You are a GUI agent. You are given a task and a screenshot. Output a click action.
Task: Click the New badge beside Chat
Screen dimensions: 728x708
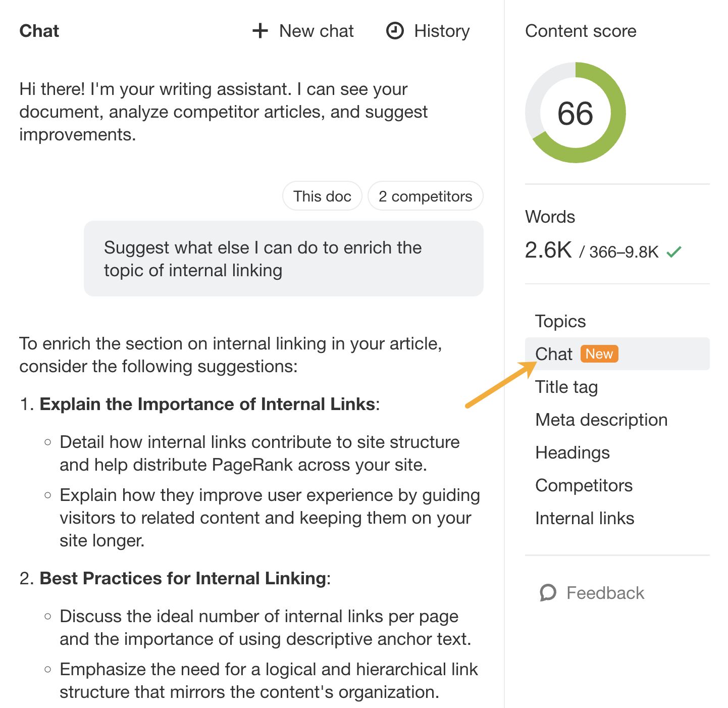[x=599, y=353]
